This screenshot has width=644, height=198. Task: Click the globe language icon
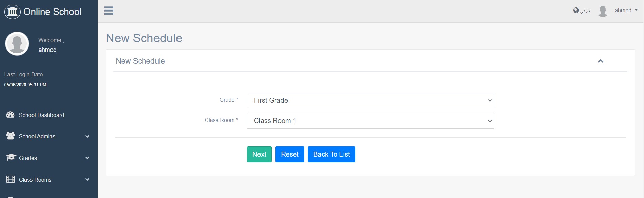click(576, 11)
